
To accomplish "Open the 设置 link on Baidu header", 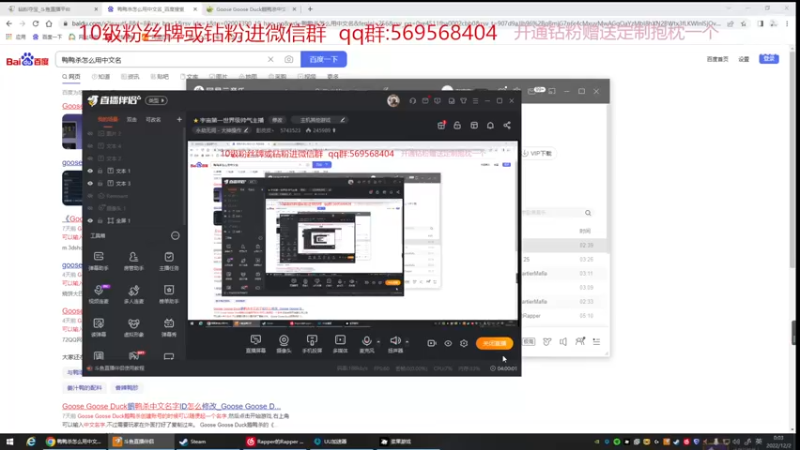I will (x=744, y=59).
